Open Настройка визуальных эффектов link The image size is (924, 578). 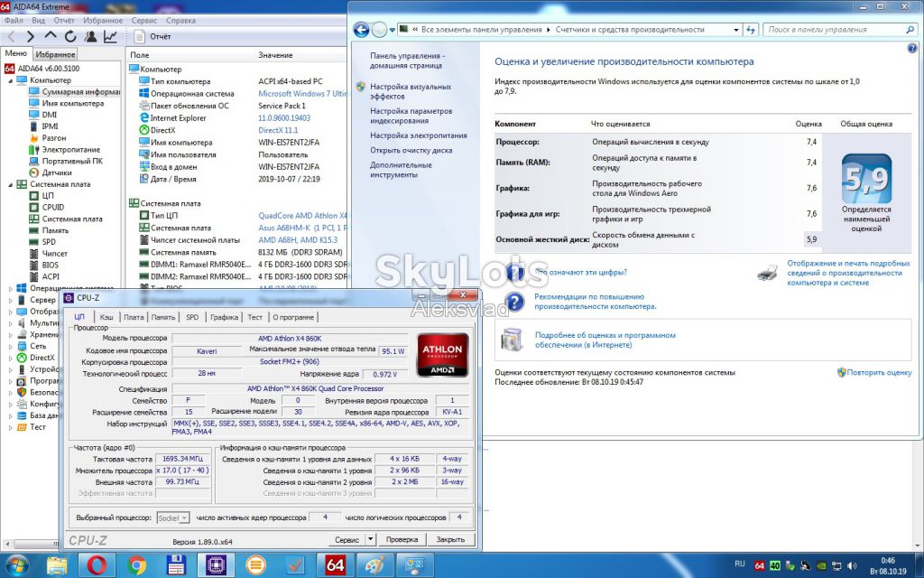411,91
